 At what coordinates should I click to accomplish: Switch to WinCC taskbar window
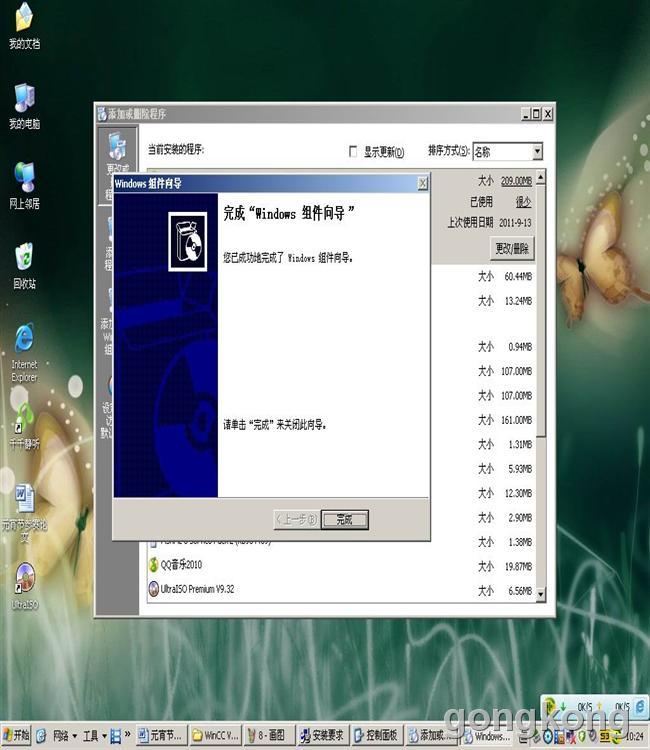pos(216,736)
